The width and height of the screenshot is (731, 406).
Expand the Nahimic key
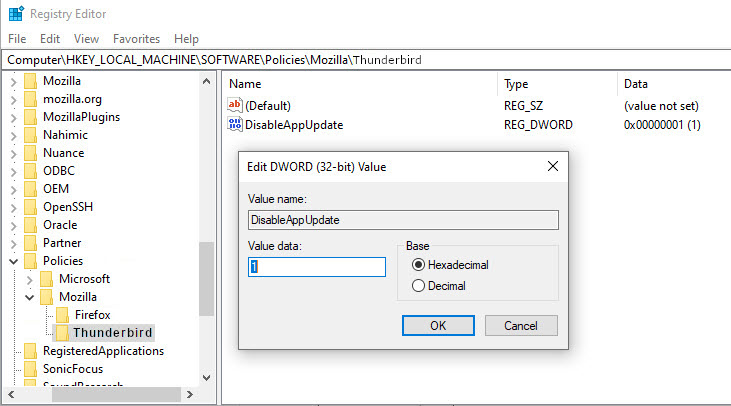pyautogui.click(x=14, y=136)
